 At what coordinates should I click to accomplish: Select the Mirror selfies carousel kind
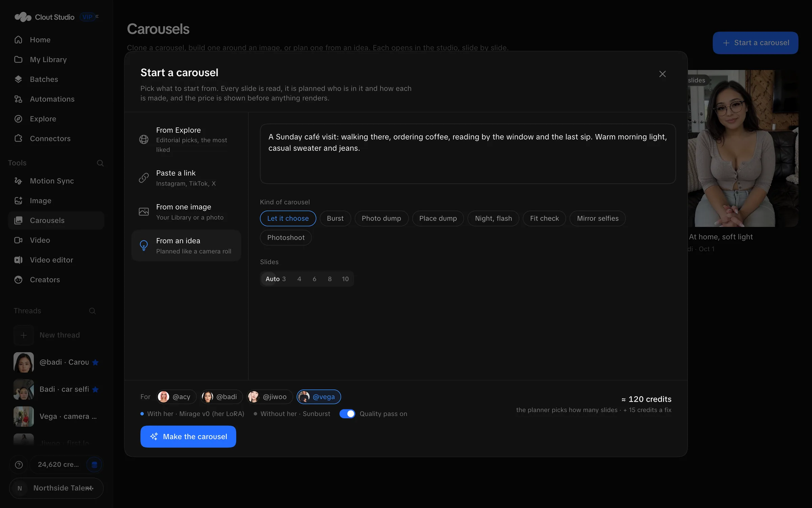pyautogui.click(x=597, y=218)
